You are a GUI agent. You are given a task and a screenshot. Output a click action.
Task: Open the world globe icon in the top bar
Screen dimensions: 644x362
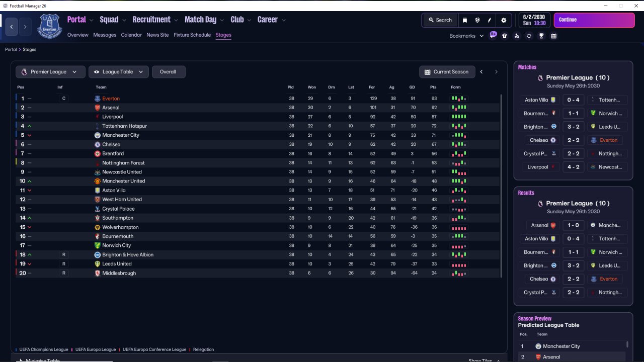(477, 20)
